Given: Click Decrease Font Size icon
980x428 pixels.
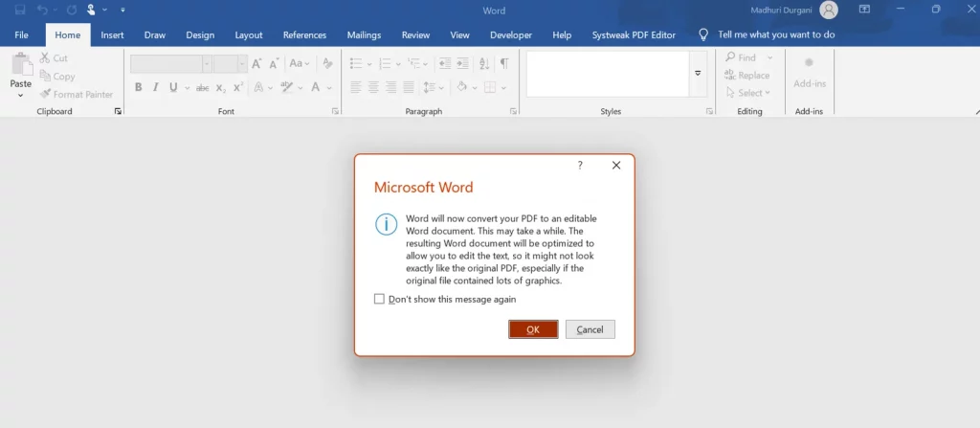Looking at the screenshot, I should click(274, 64).
